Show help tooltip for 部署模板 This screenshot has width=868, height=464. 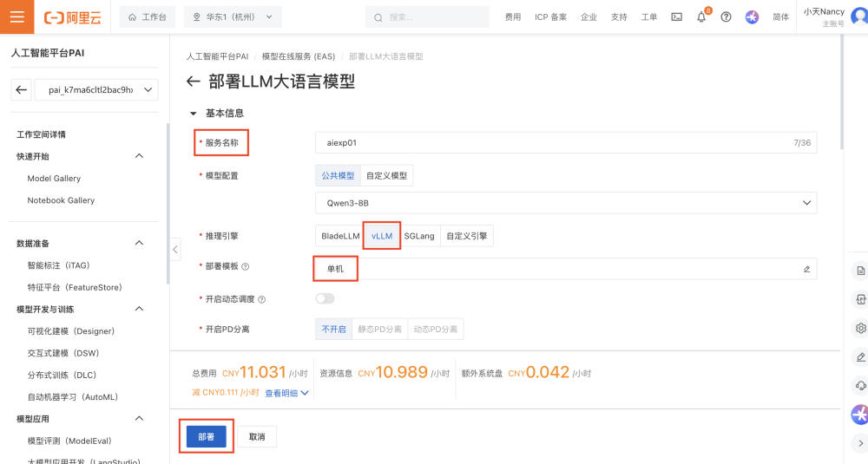click(x=246, y=266)
